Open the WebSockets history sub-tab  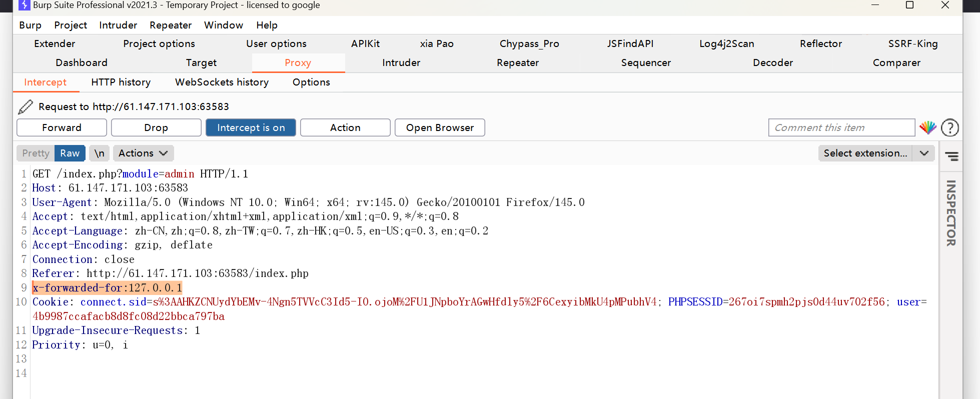coord(222,82)
